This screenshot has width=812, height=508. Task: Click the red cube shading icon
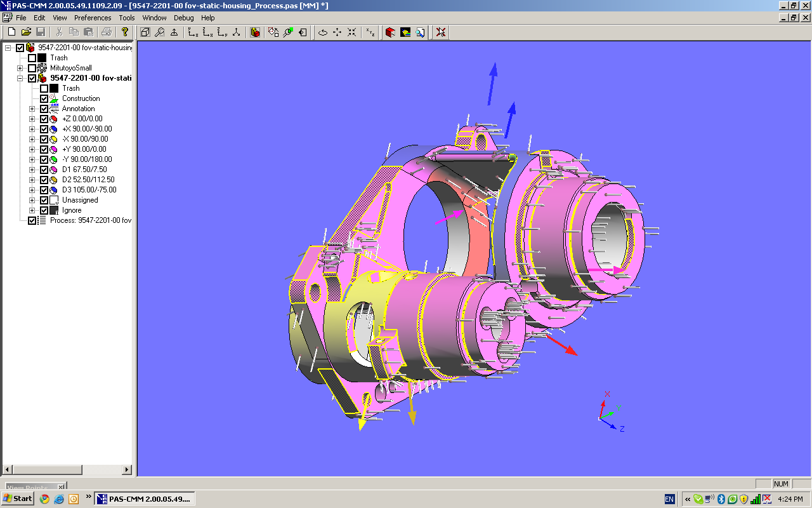tap(390, 32)
